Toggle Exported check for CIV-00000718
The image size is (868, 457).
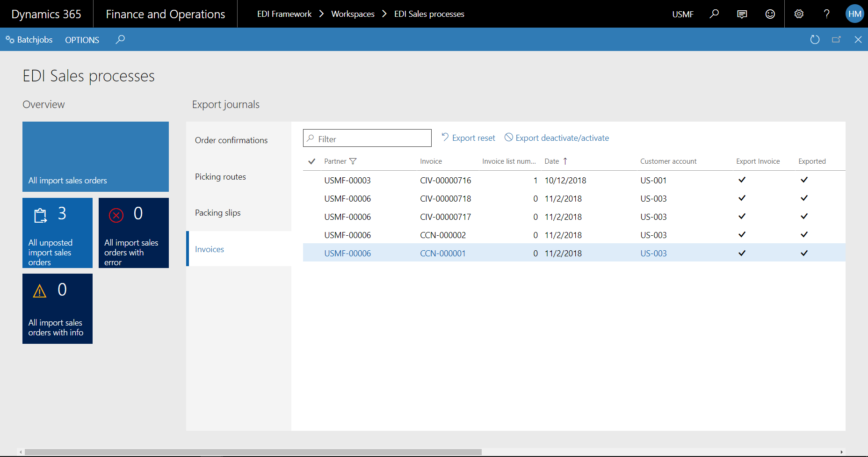click(x=804, y=198)
